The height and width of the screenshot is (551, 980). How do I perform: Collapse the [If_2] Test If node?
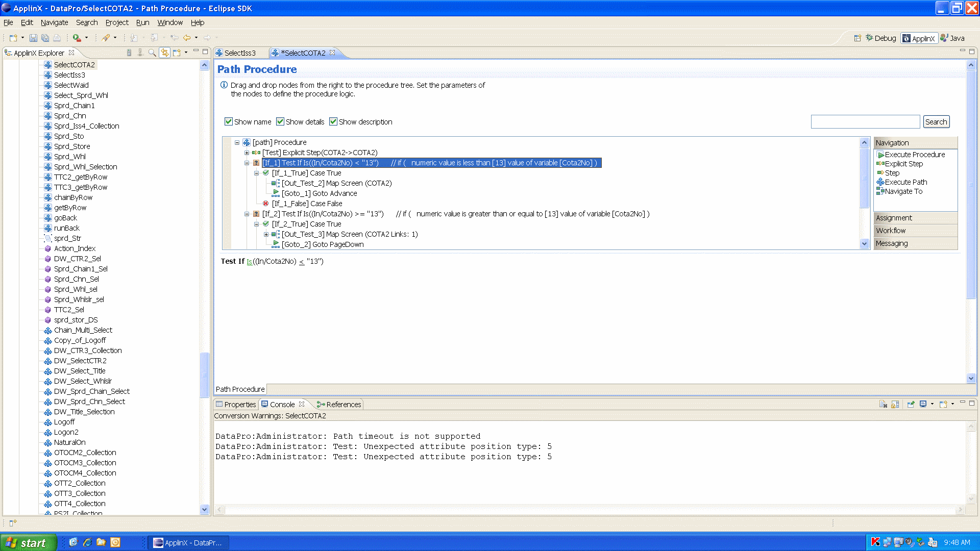pos(247,214)
